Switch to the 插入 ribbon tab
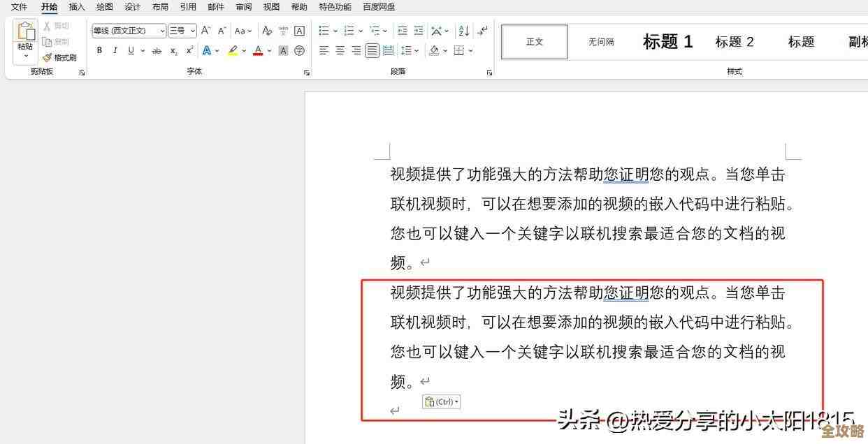Screen dimensions: 868x444 (76, 7)
